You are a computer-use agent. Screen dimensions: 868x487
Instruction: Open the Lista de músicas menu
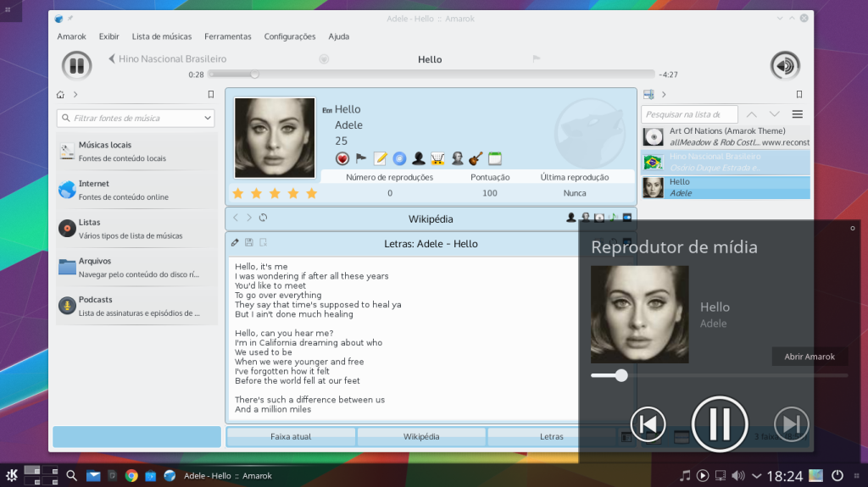[162, 36]
